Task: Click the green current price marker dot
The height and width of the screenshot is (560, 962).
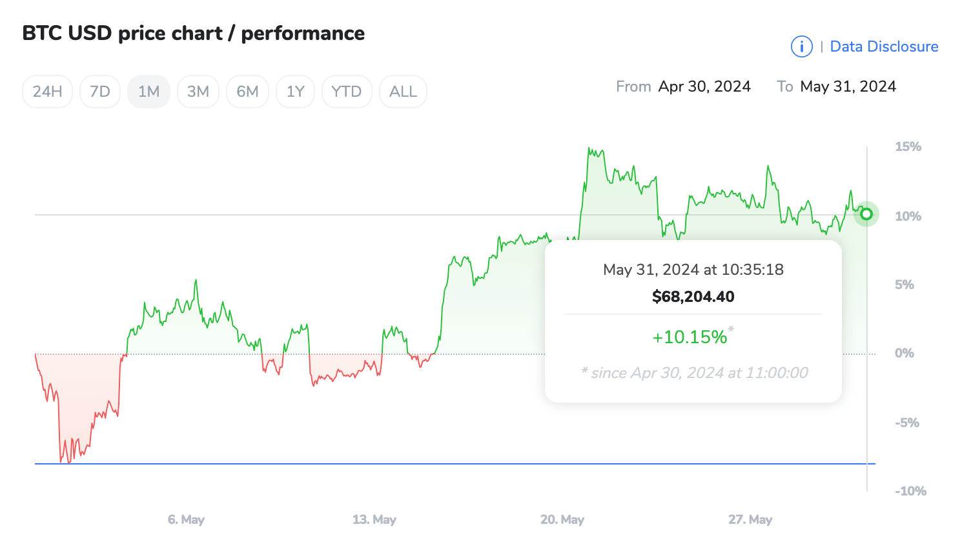Action: [866, 214]
